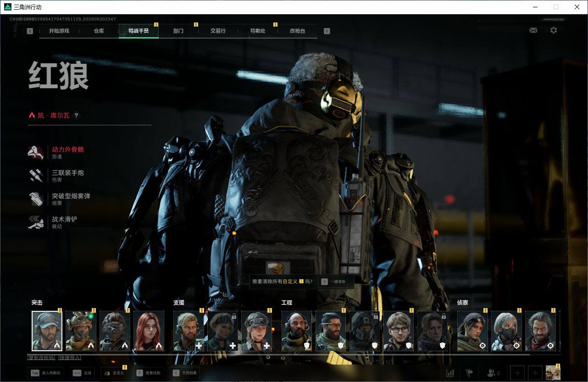Screen dimensions: 588x382
Task: Switch to the 仓库 tab
Action: 99,31
